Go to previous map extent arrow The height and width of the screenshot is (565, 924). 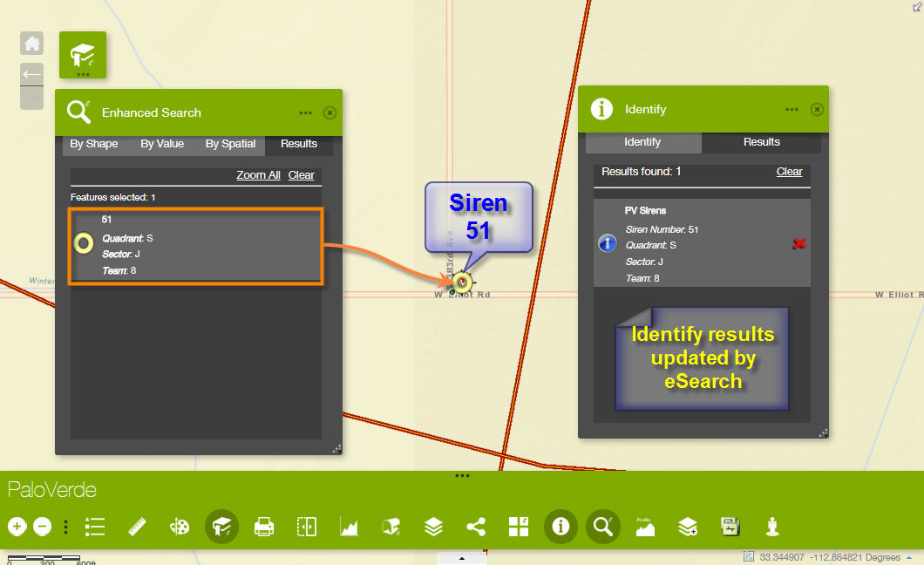click(x=32, y=74)
